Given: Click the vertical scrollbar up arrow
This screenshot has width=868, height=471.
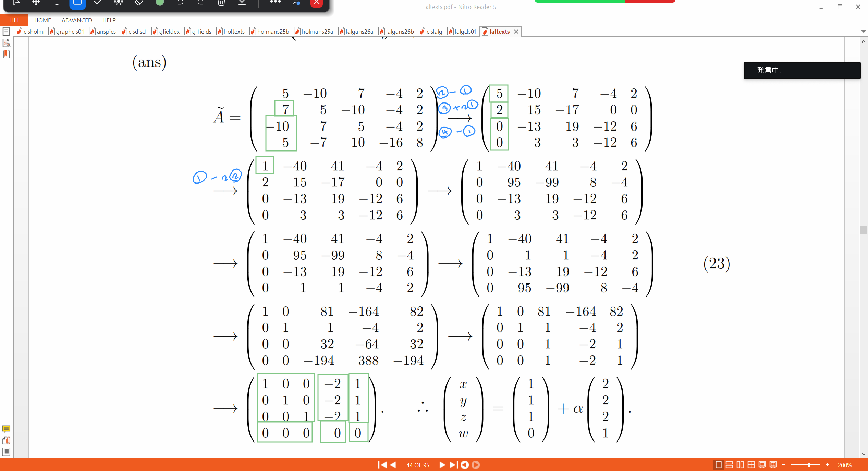Looking at the screenshot, I should (864, 41).
